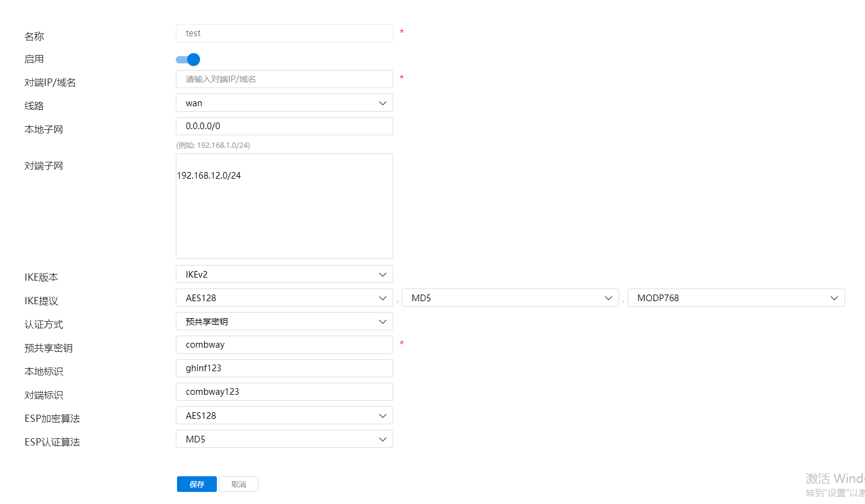This screenshot has width=865, height=504.
Task: Click the 取消 cancel button
Action: point(239,484)
